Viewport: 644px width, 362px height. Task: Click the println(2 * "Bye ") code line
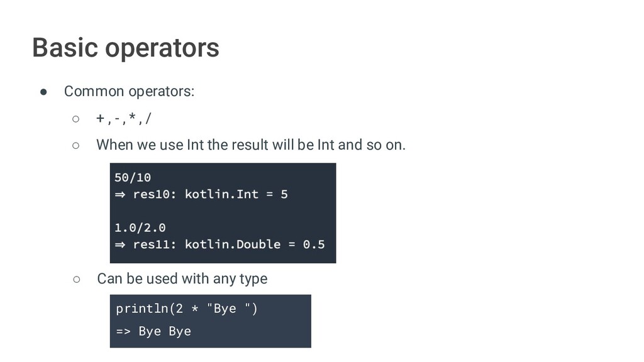pyautogui.click(x=186, y=309)
